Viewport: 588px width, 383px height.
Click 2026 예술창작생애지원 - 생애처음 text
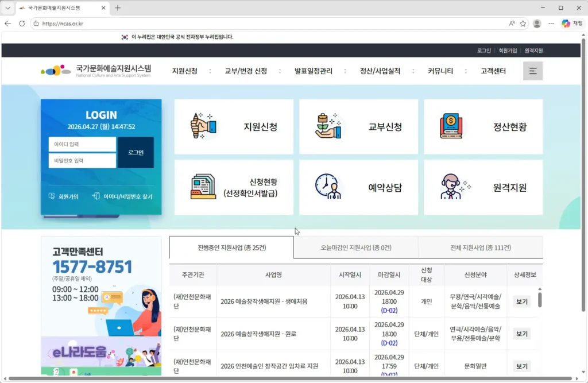[264, 301]
